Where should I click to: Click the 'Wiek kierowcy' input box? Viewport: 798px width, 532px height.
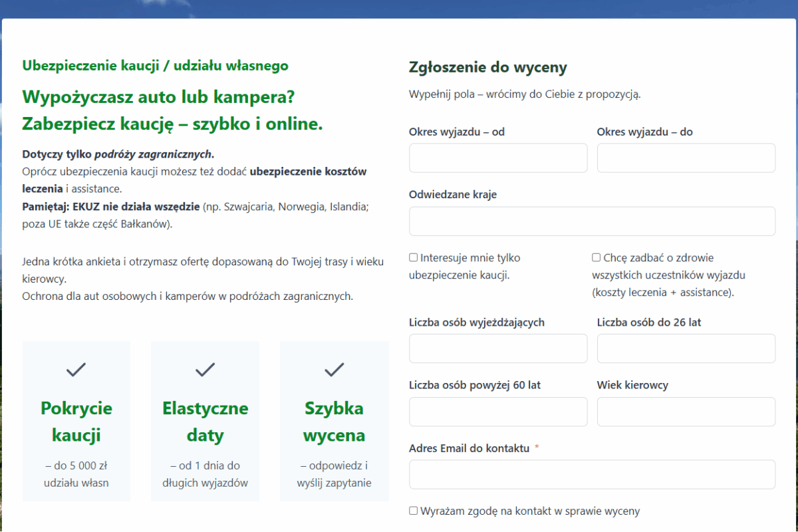686,412
